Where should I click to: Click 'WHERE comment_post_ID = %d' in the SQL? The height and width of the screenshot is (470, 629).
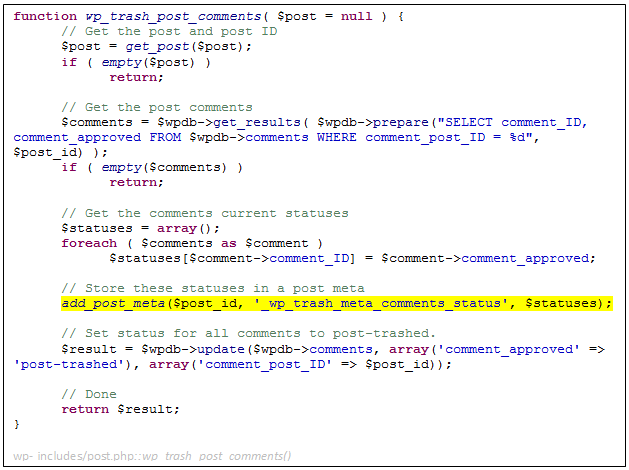[424, 138]
